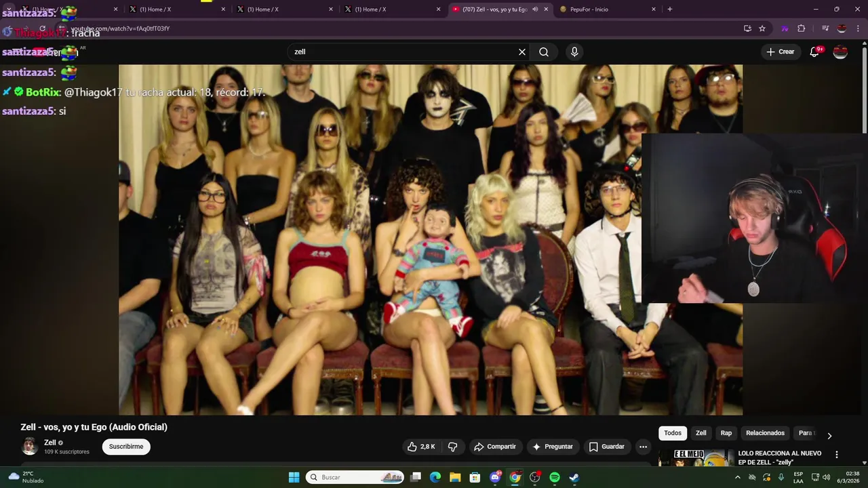
Task: Close the PepuFor - Inicio tab
Action: click(654, 9)
